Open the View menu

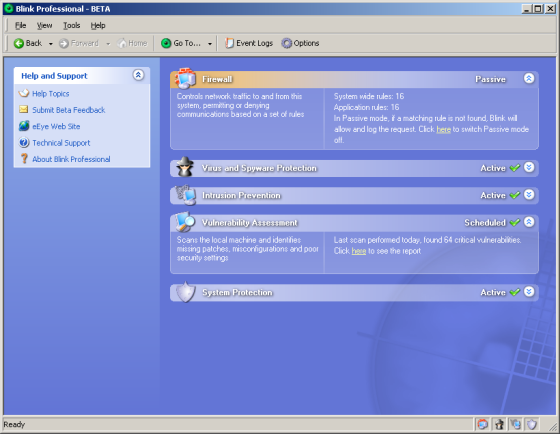pos(44,25)
